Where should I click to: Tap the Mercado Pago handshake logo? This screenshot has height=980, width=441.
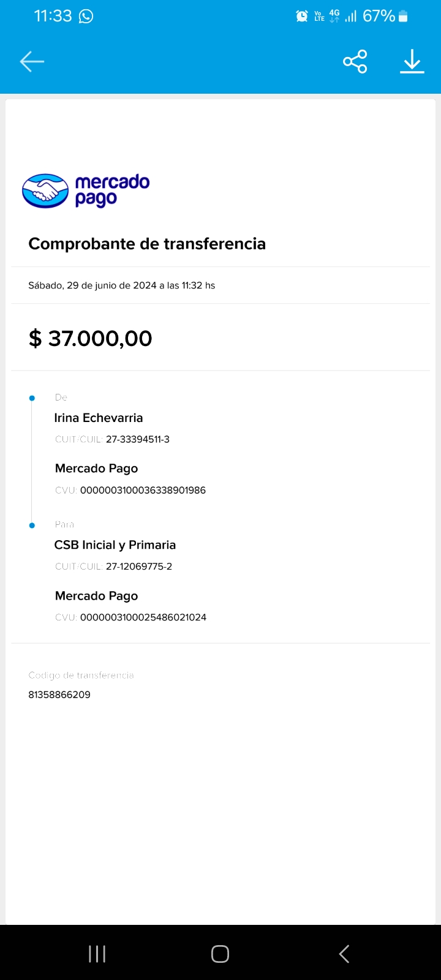(x=45, y=191)
